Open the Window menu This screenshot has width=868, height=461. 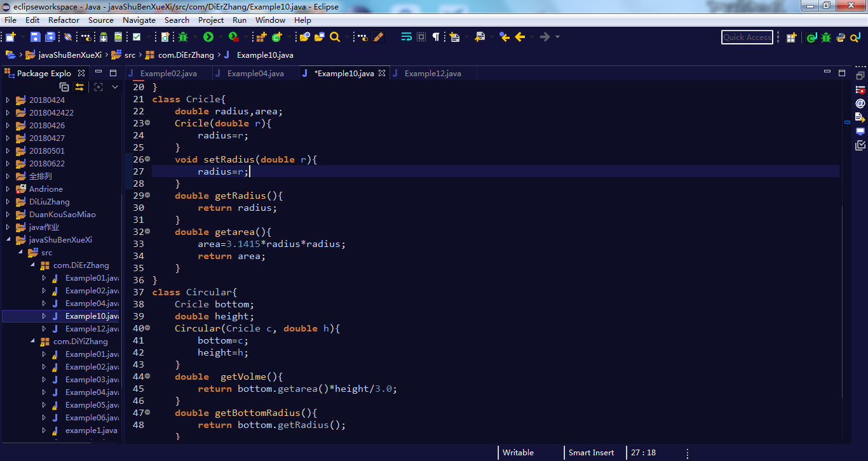click(270, 20)
